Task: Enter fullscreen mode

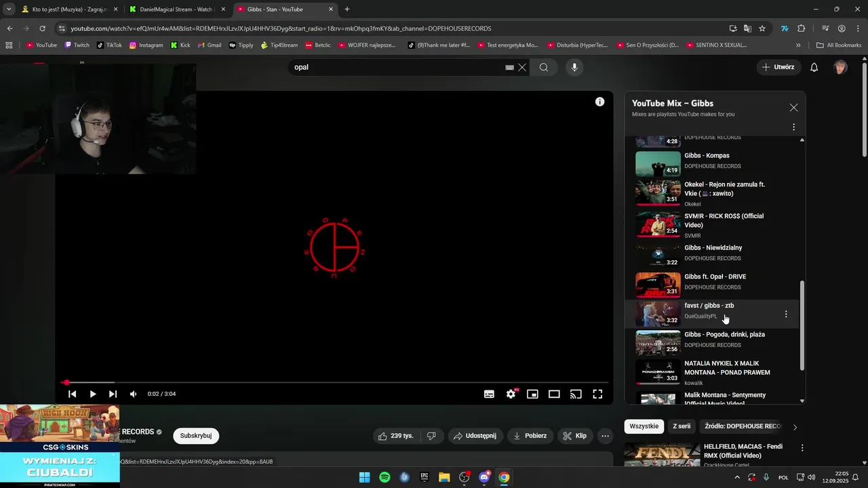Action: pyautogui.click(x=597, y=394)
